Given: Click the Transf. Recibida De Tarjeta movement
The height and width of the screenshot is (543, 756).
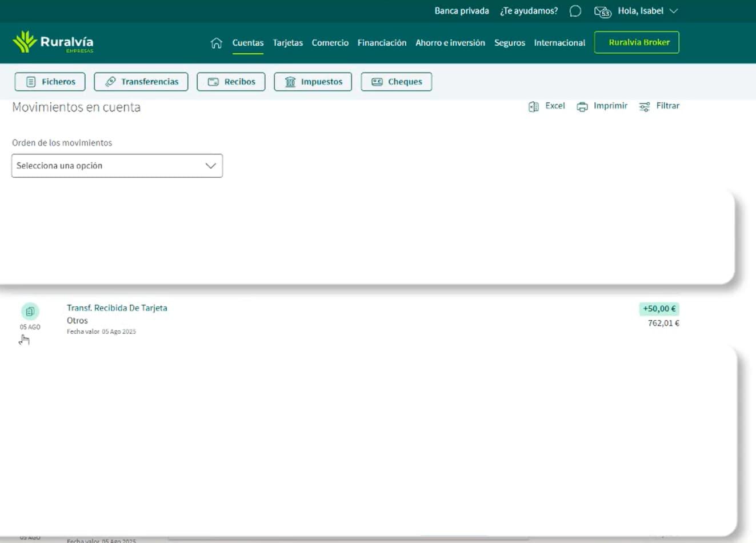Looking at the screenshot, I should coord(117,308).
